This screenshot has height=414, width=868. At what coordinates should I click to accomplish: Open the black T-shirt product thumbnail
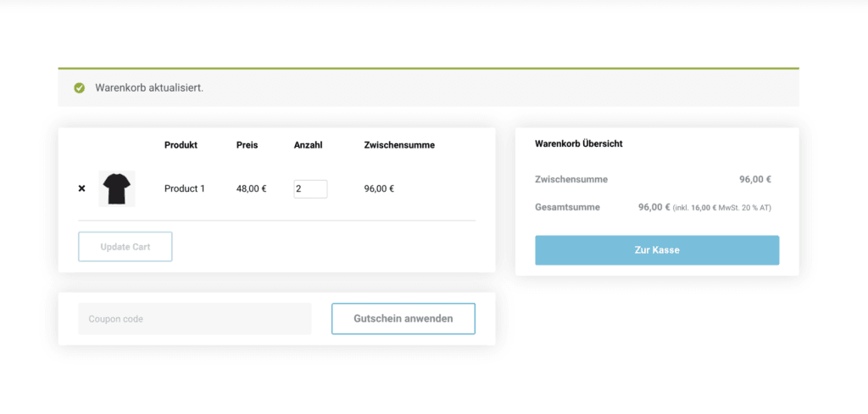coord(116,188)
